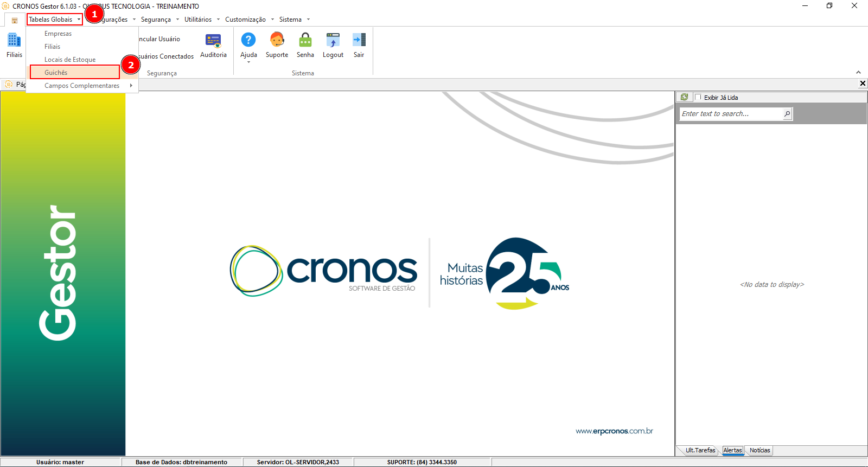The height and width of the screenshot is (467, 868).
Task: Click the Usuários Conectados button
Action: 165,56
